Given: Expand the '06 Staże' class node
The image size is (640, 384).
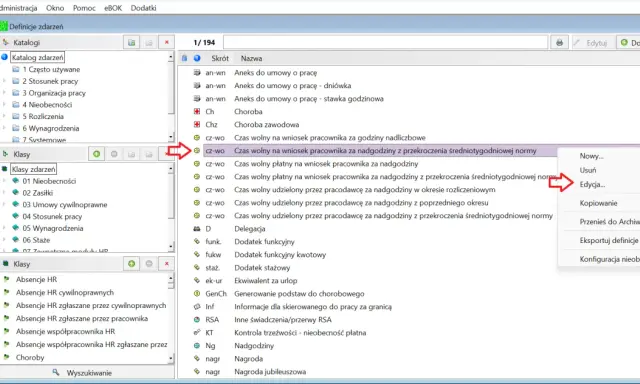Looking at the screenshot, I should coord(4,240).
